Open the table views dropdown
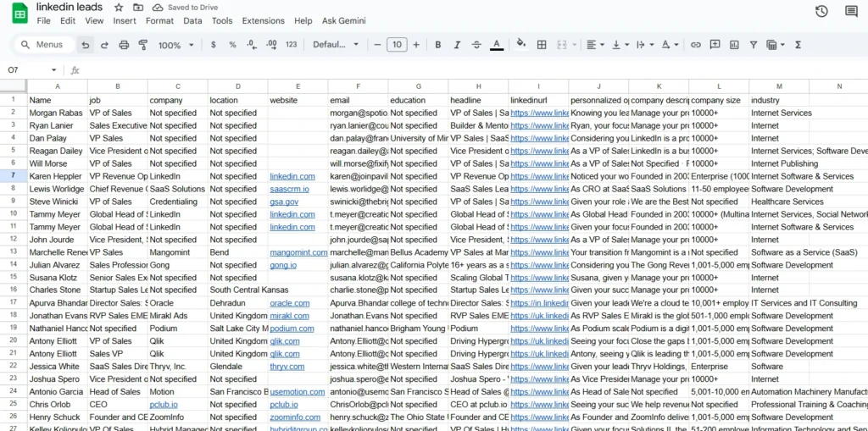Image resolution: width=868 pixels, height=431 pixels. 776,45
